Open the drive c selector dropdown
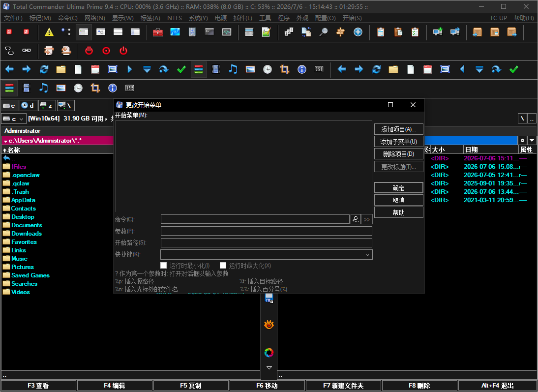 (x=13, y=119)
